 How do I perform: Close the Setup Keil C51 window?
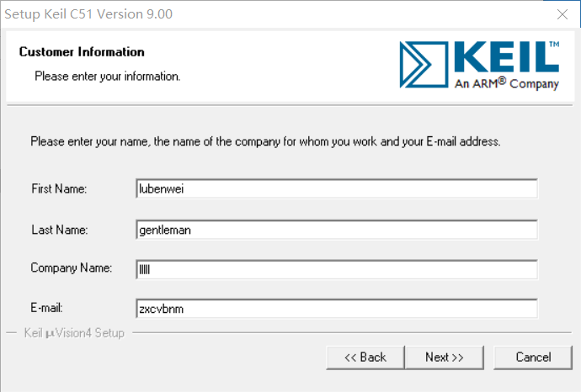(561, 14)
